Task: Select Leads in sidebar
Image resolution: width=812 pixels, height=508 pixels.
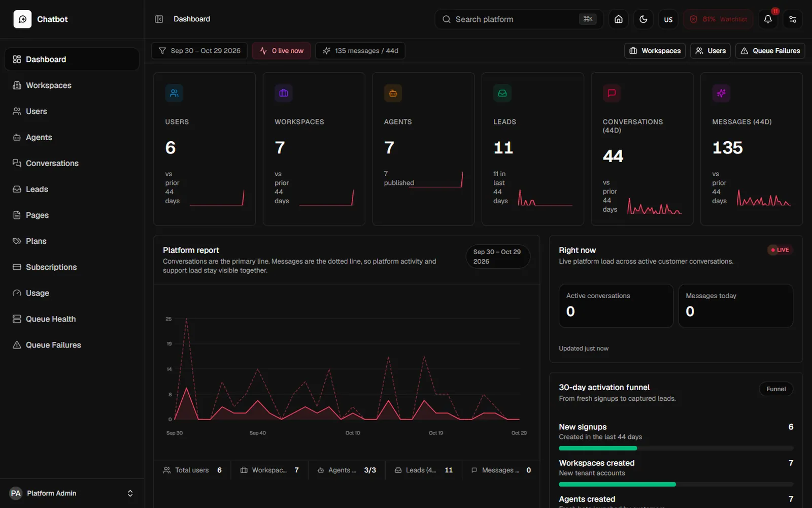Action: pyautogui.click(x=72, y=189)
